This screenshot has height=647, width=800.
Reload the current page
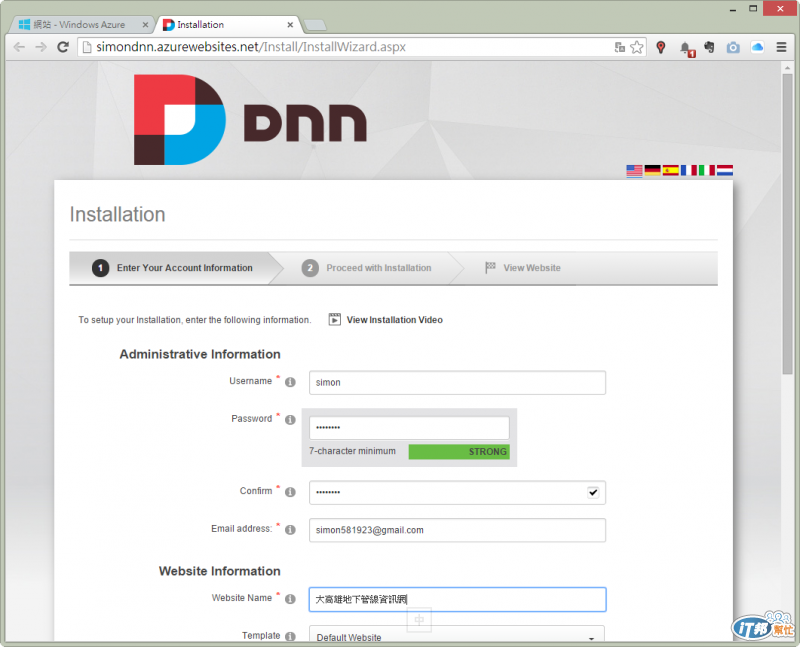point(63,47)
